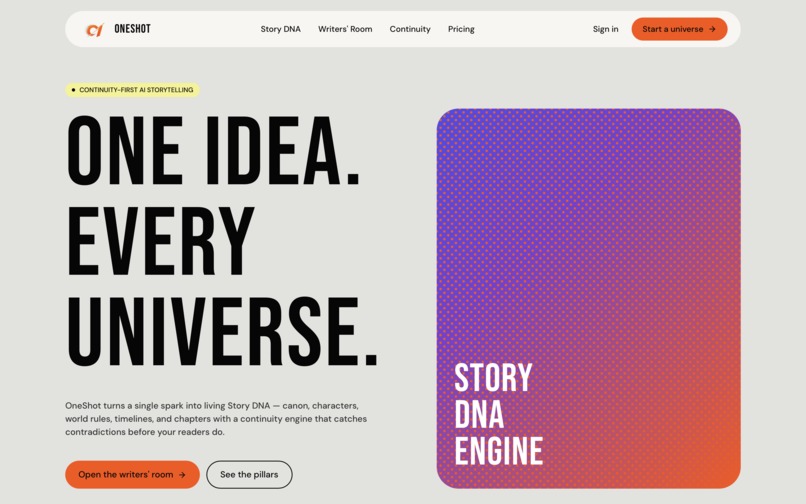The image size is (806, 504).
Task: Click the UNIVERSE. headline text
Action: tap(222, 331)
